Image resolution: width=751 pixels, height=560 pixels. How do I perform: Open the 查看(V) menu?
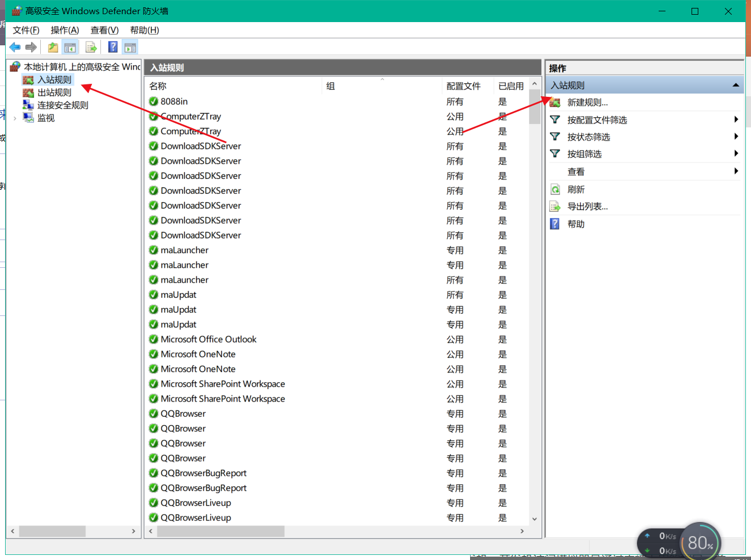click(x=104, y=30)
